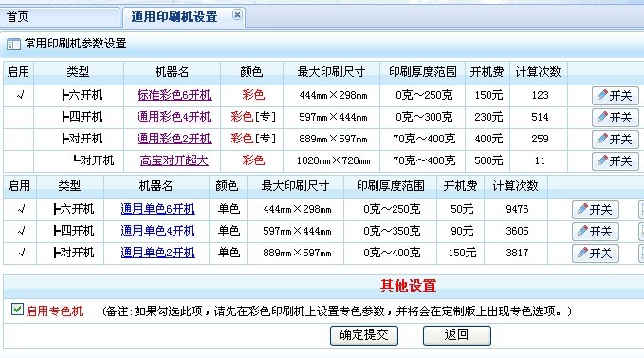Click the 确定提交 submit button
644x358 pixels.
[364, 335]
